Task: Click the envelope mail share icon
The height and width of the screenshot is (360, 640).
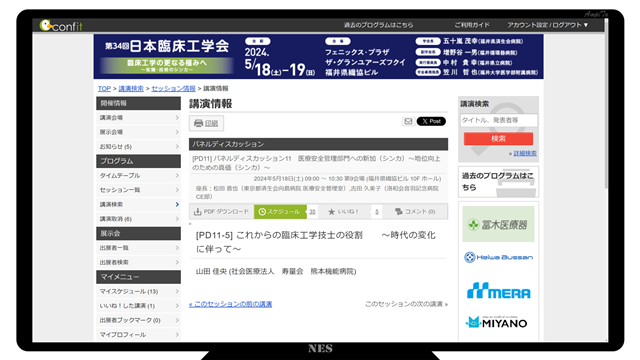Action: point(408,121)
